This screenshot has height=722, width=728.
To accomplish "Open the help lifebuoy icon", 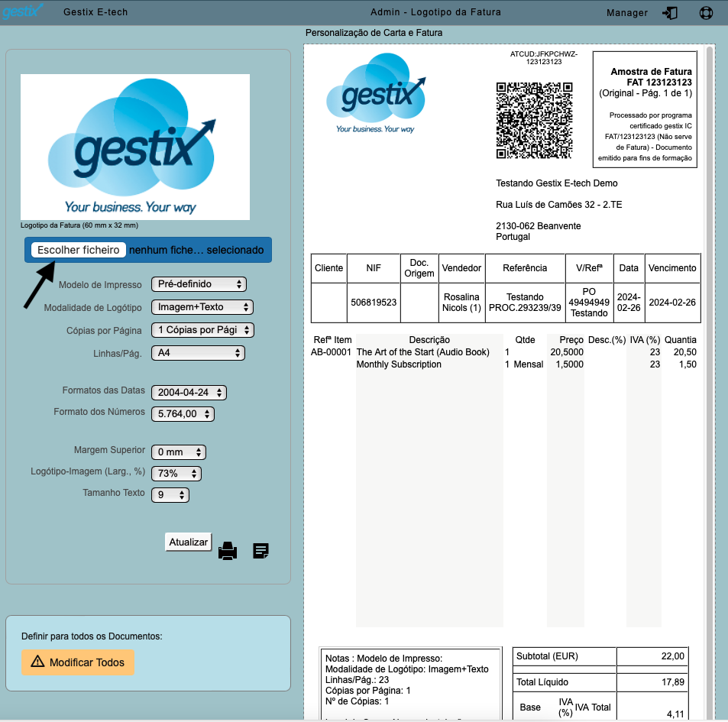I will pyautogui.click(x=706, y=12).
